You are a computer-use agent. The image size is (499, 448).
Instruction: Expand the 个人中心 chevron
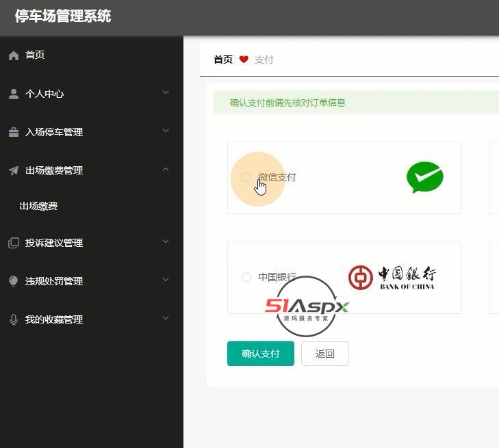(166, 92)
